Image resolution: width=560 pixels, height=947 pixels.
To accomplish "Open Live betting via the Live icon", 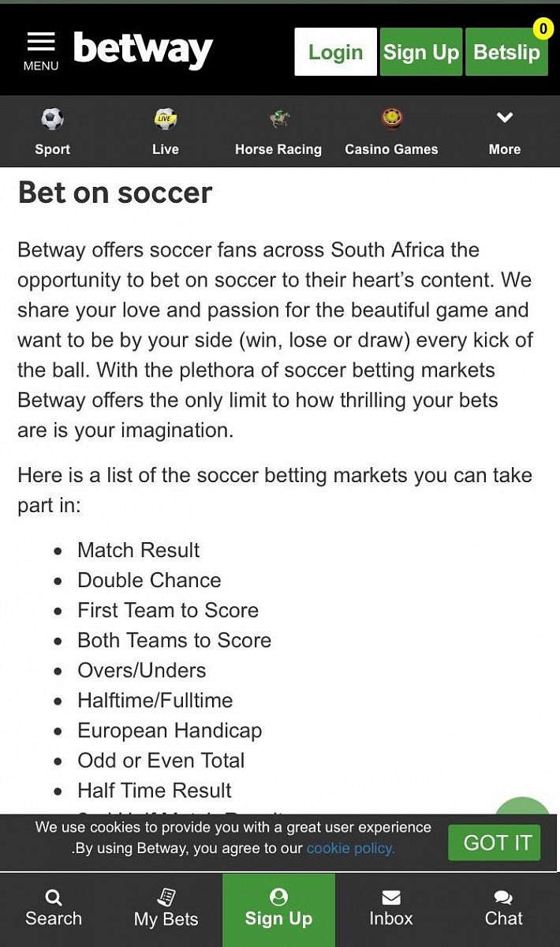I will [165, 117].
